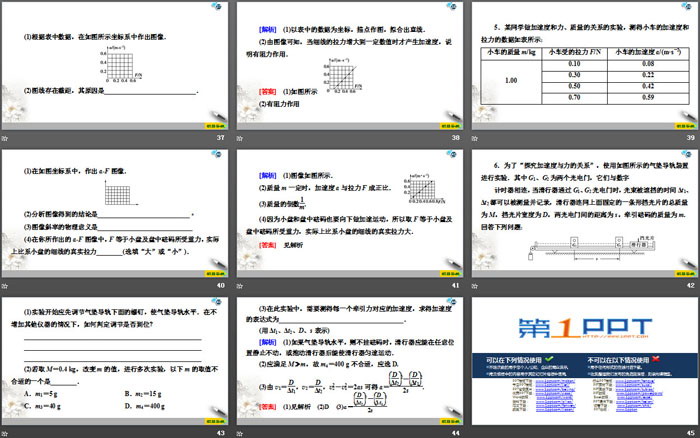Click slide number label 41
This screenshot has width=700, height=438.
pos(455,285)
